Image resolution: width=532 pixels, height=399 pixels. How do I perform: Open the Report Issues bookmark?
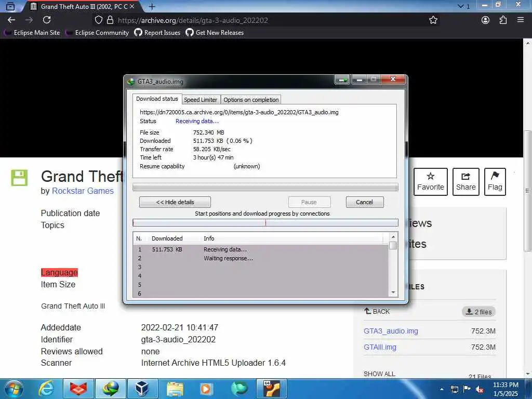157,33
